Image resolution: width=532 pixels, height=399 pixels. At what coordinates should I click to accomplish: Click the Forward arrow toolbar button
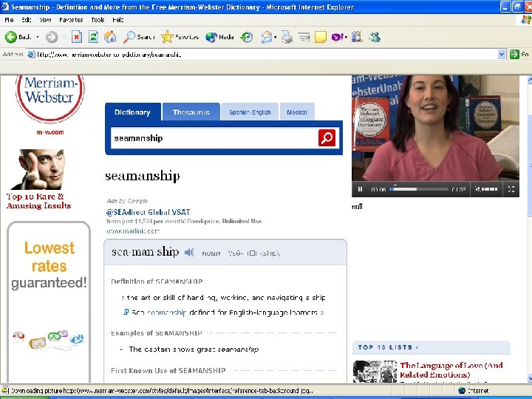pyautogui.click(x=52, y=37)
